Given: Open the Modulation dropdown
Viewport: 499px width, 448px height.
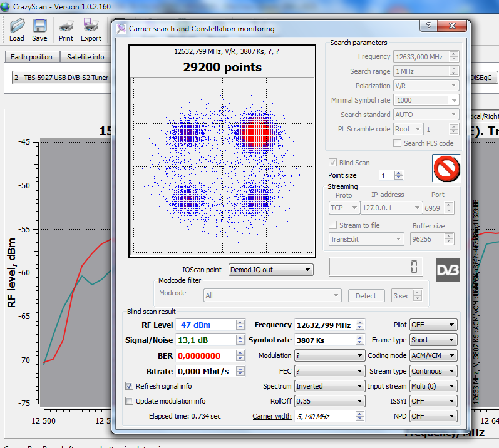Looking at the screenshot, I should [x=329, y=355].
